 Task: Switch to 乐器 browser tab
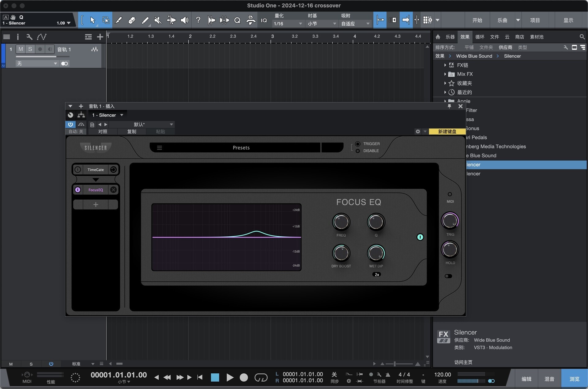click(450, 37)
